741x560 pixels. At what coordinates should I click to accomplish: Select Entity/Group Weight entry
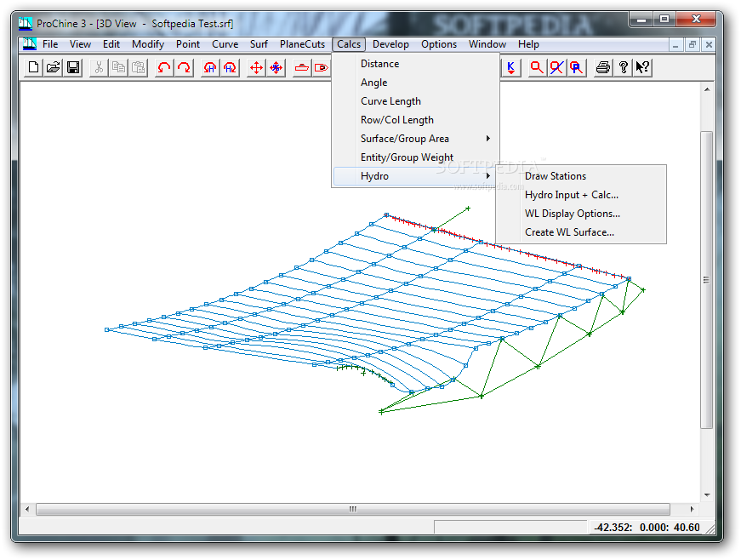(x=416, y=157)
